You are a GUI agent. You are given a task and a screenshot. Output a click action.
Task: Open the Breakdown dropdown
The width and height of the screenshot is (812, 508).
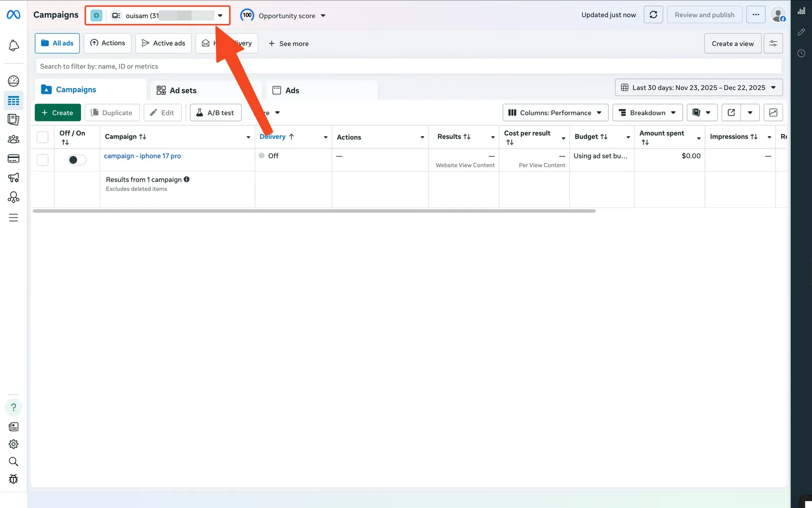click(x=647, y=112)
